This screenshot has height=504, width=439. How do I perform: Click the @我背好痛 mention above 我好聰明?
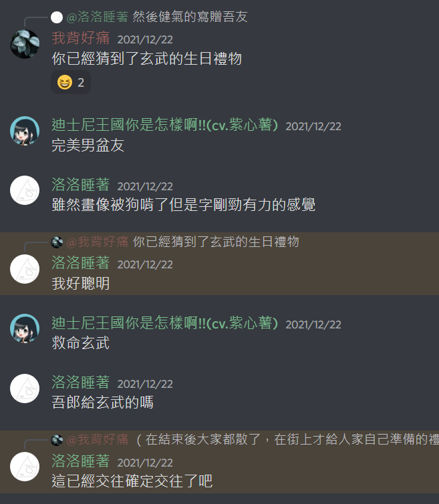[x=97, y=242]
